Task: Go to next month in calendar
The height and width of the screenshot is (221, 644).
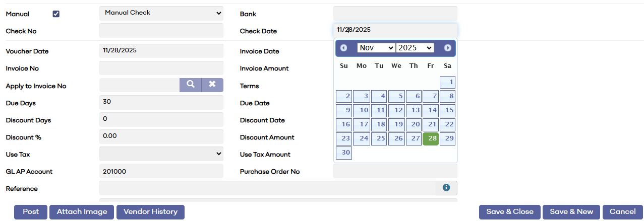Action: pos(448,48)
